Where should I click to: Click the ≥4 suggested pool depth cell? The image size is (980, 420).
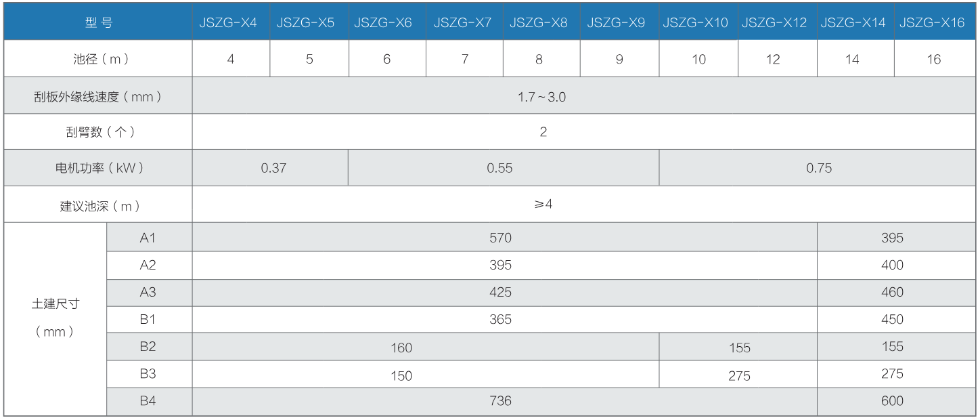point(543,205)
